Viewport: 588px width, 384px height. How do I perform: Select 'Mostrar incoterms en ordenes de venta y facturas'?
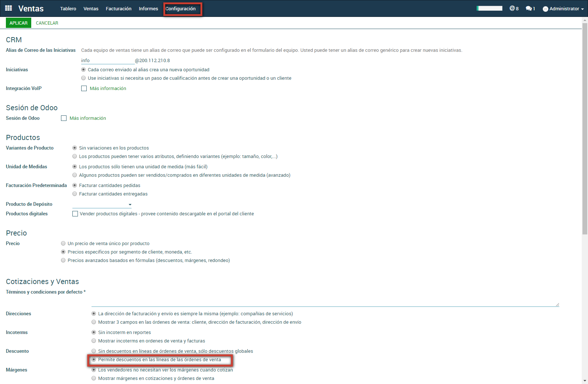(94, 341)
